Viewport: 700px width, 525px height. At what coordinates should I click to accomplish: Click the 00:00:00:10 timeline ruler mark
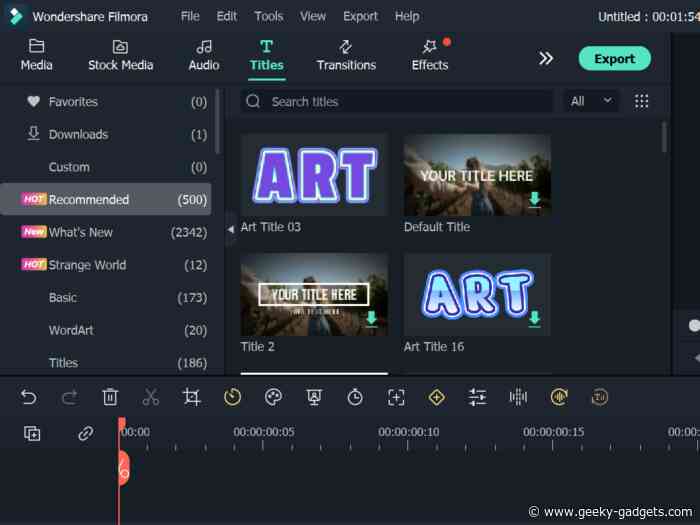408,432
